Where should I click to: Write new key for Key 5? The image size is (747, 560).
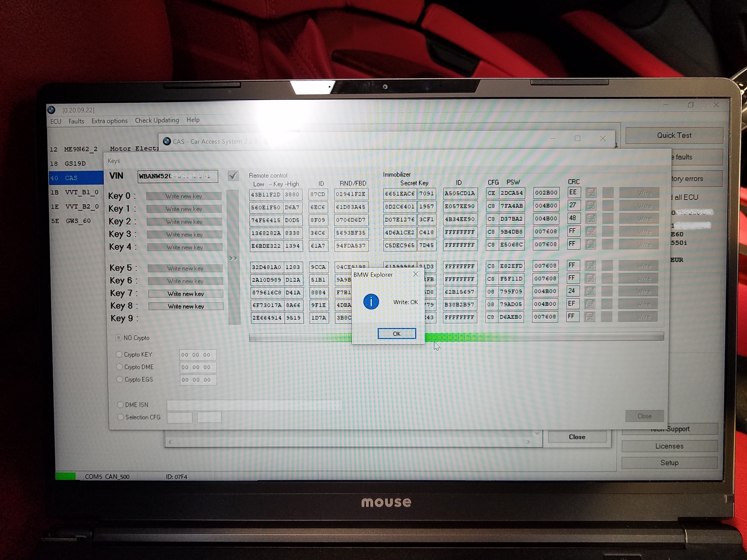click(x=185, y=268)
